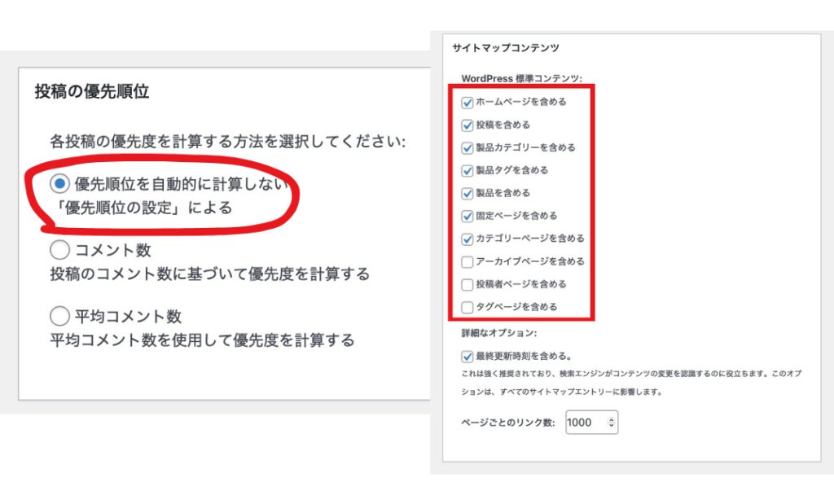Viewport: 834px width, 504px height.
Task: Enable 'タグページを含める' checkbox
Action: click(x=467, y=308)
